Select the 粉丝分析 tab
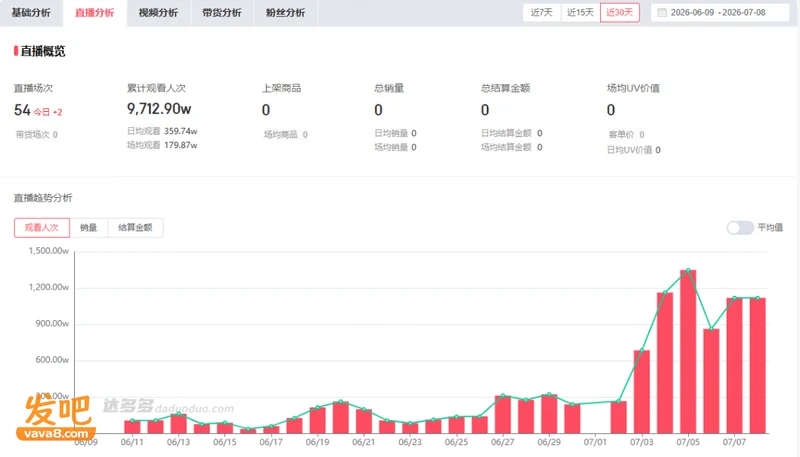 point(285,13)
